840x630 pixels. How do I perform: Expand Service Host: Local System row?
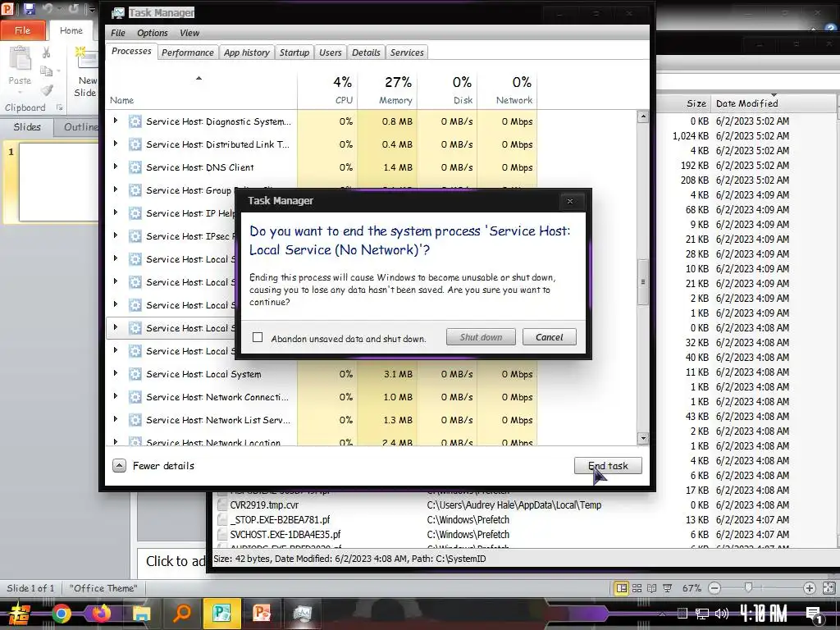115,373
